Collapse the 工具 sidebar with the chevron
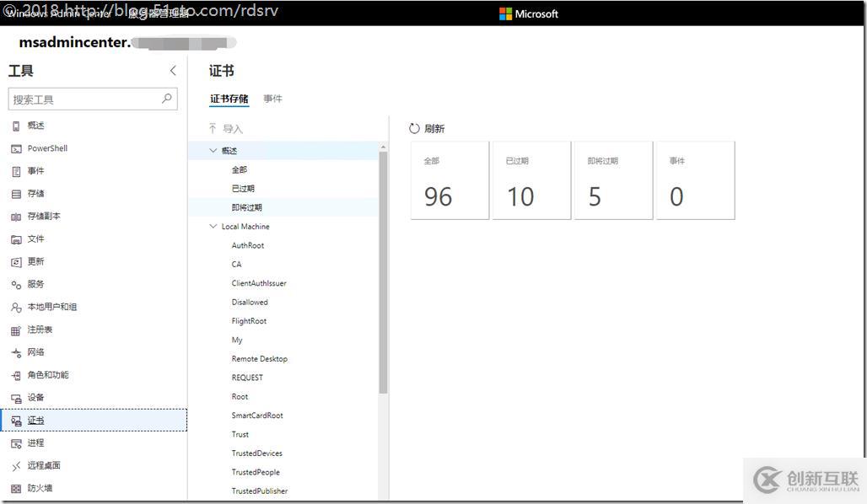Image resolution: width=867 pixels, height=504 pixels. click(x=173, y=71)
